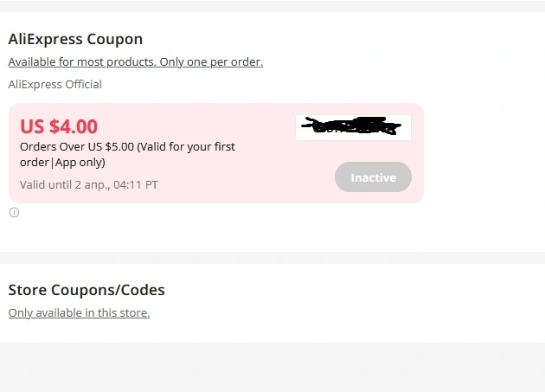Click the 'Valid for your first' phrase
Screen dimensions: 545x392
pos(186,147)
